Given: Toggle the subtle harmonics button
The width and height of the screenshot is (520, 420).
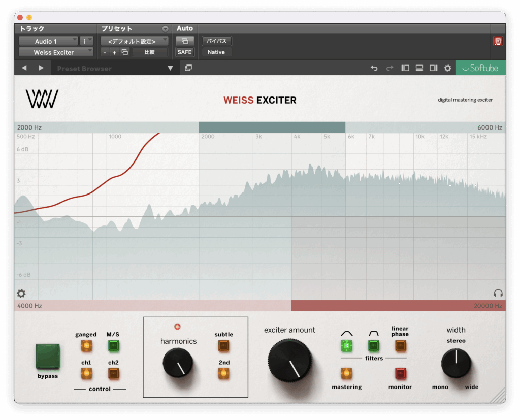Looking at the screenshot, I should click(223, 346).
